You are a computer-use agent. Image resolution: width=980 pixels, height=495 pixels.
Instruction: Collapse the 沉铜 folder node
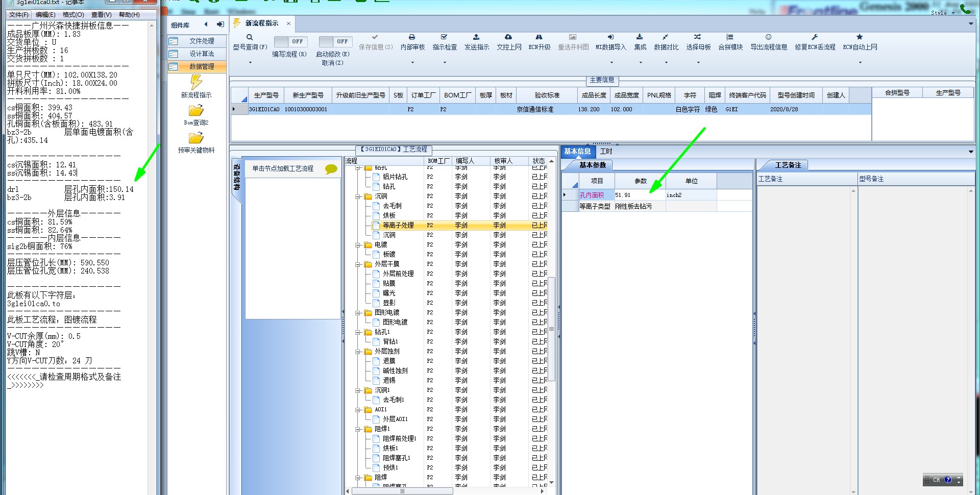pos(358,196)
